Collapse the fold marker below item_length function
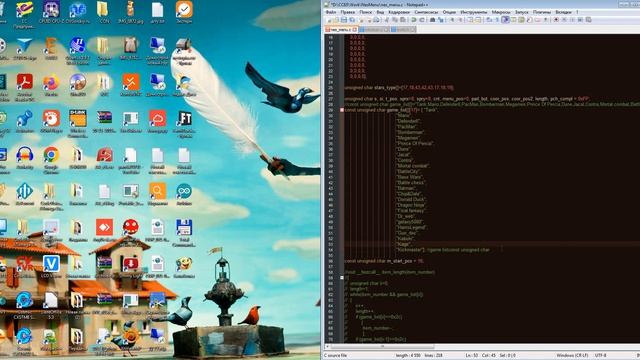640x360 pixels. point(342,278)
